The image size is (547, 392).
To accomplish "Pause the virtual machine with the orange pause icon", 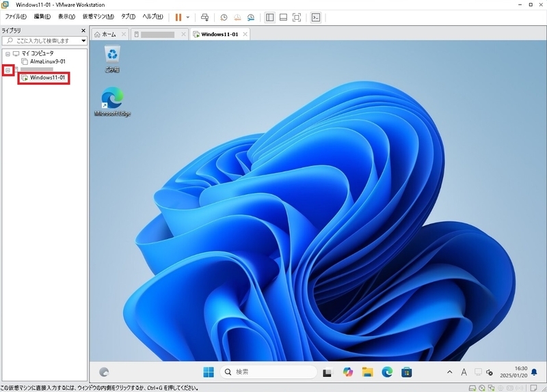I will coord(178,18).
